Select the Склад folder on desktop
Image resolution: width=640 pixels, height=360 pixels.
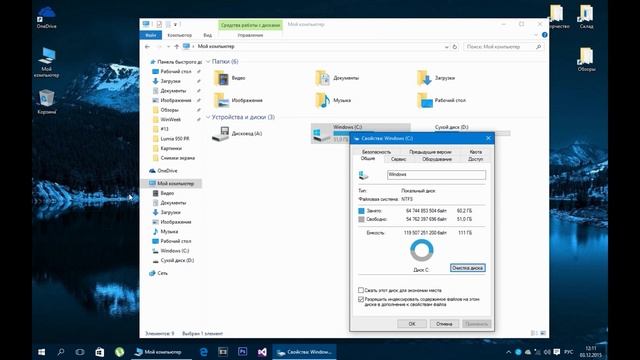coord(586,17)
